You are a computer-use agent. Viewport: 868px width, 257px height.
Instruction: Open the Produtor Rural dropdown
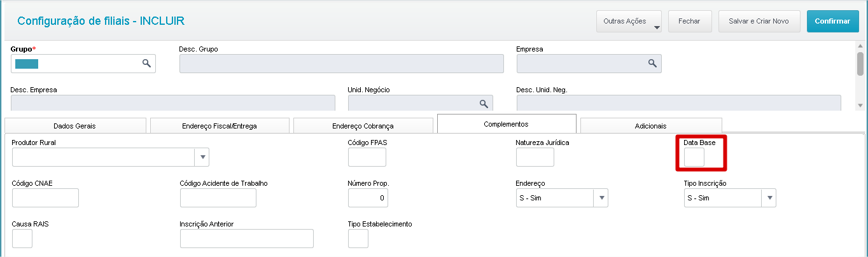(201, 157)
